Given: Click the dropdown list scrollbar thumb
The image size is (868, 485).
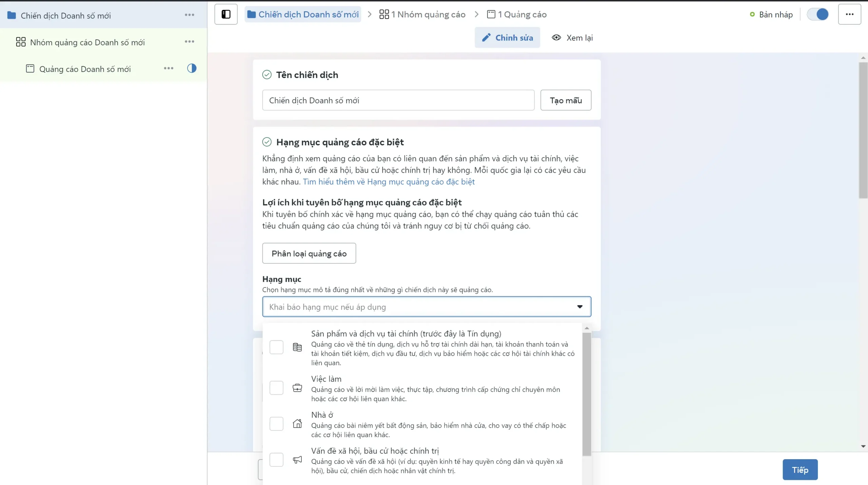Looking at the screenshot, I should coord(587,394).
